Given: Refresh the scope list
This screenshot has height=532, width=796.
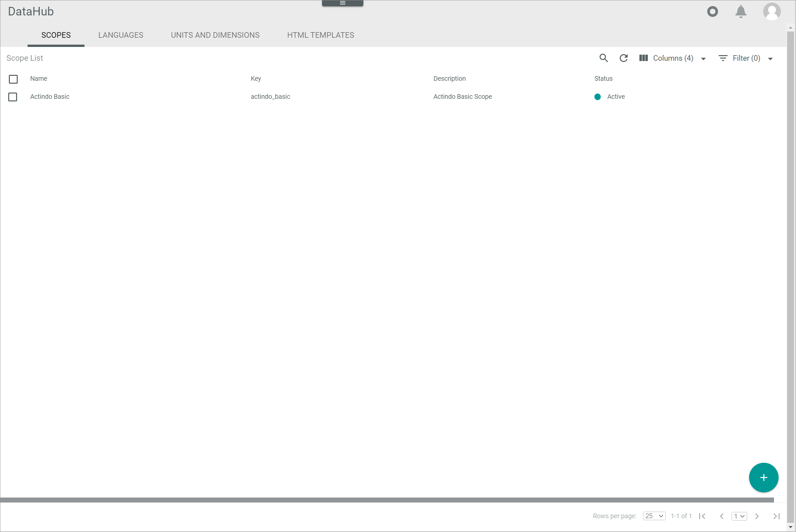Looking at the screenshot, I should point(624,58).
